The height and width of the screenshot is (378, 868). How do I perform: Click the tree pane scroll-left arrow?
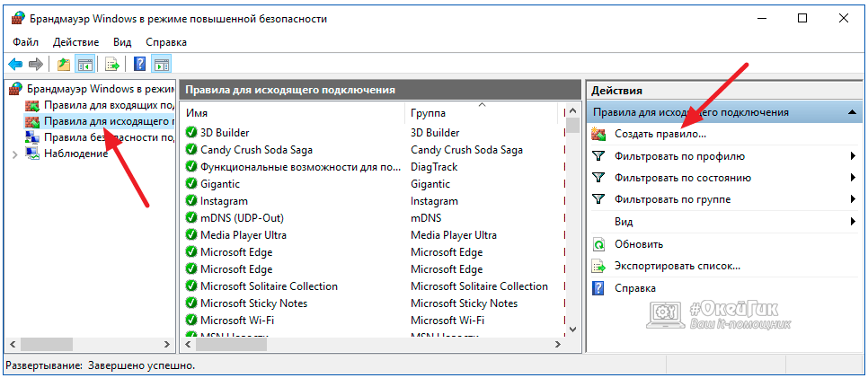pos(12,344)
